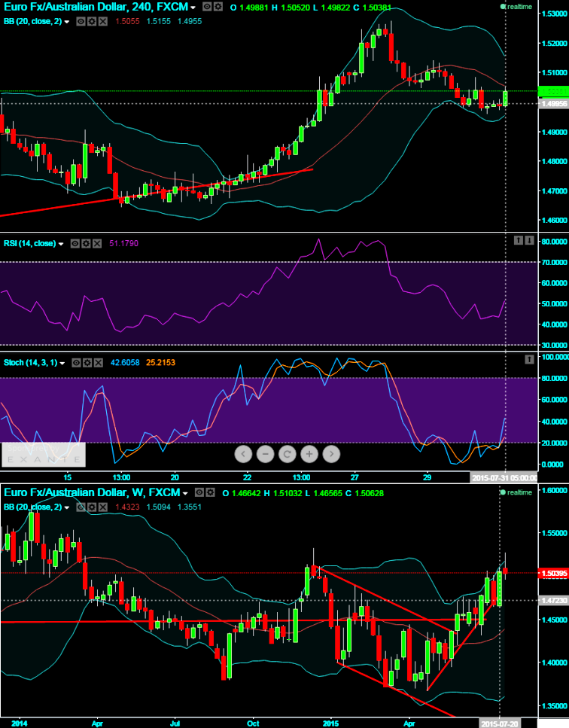569x728 pixels.
Task: Move RSI pane up
Action: tap(519, 240)
